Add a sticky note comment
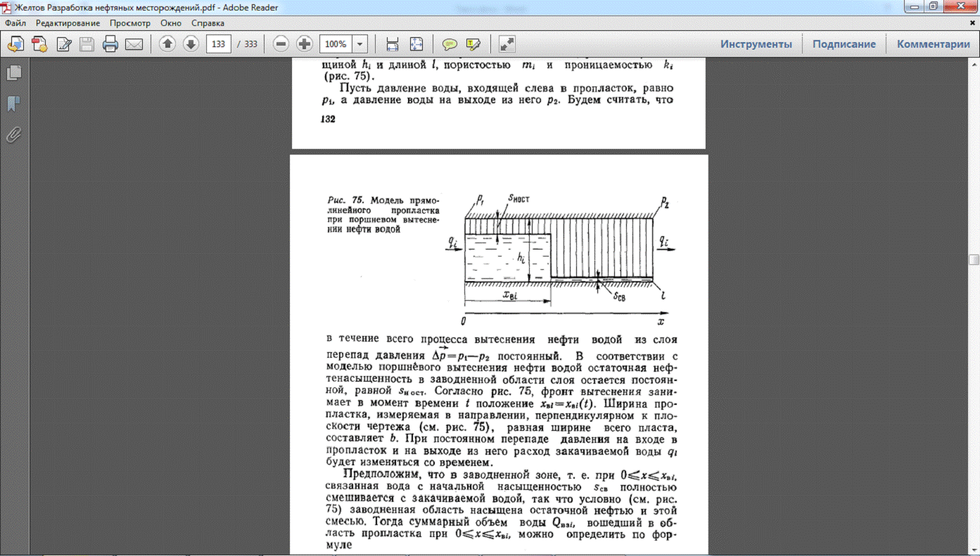Viewport: 980px width, 556px height. tap(450, 44)
